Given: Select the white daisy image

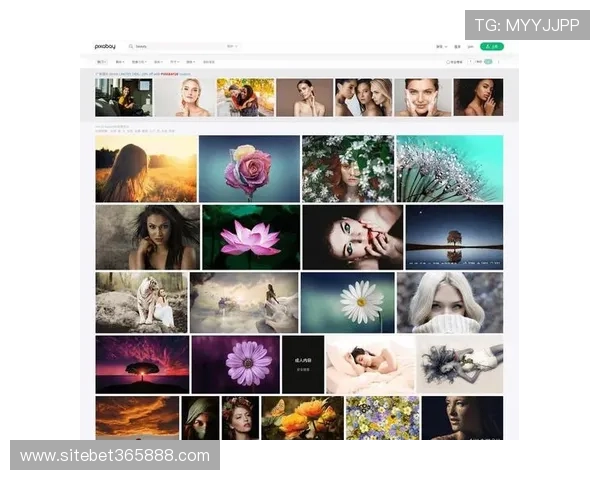Looking at the screenshot, I should [347, 302].
